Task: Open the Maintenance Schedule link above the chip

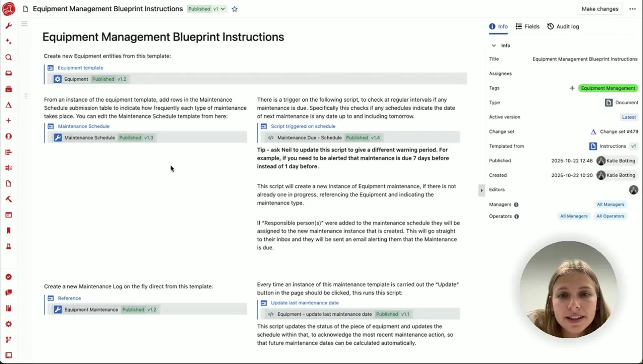Action: coord(84,126)
